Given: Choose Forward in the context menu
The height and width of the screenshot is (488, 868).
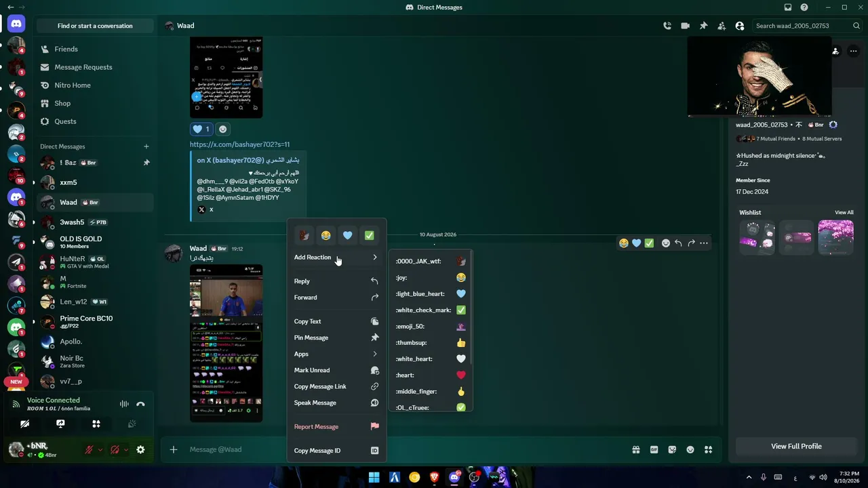Looking at the screenshot, I should [x=336, y=298].
